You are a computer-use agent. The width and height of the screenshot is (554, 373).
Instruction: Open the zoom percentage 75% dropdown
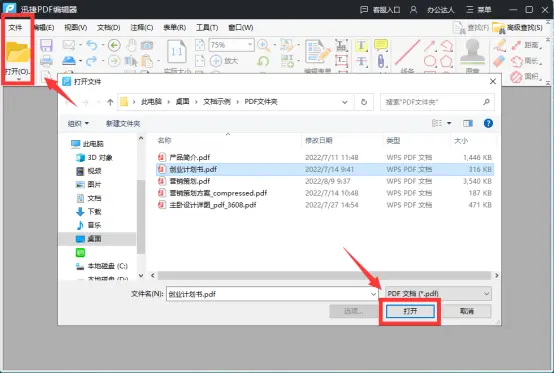pyautogui.click(x=250, y=45)
